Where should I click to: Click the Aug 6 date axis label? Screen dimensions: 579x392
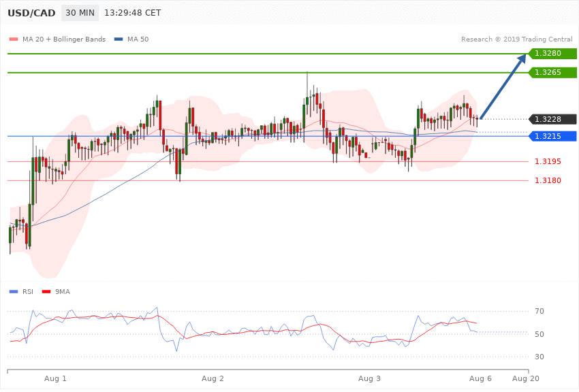(x=480, y=378)
